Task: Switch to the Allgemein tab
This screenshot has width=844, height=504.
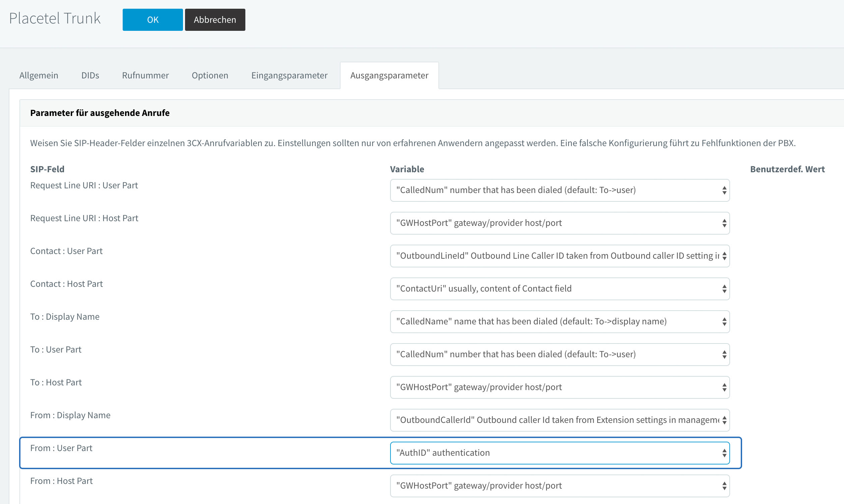Action: (39, 75)
